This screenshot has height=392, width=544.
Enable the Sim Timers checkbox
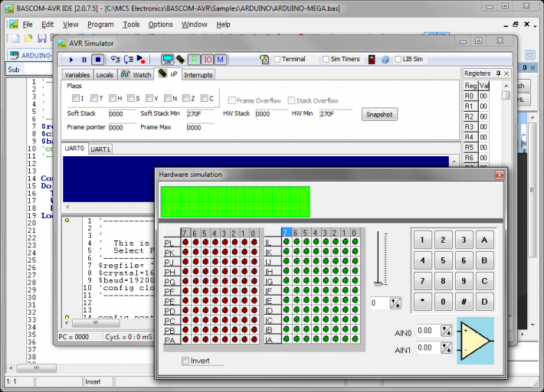click(326, 59)
